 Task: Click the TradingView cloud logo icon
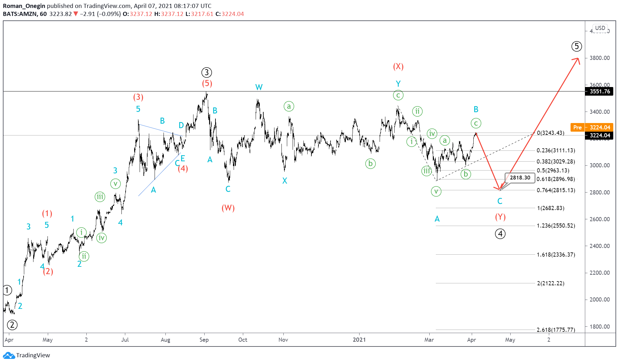click(9, 355)
